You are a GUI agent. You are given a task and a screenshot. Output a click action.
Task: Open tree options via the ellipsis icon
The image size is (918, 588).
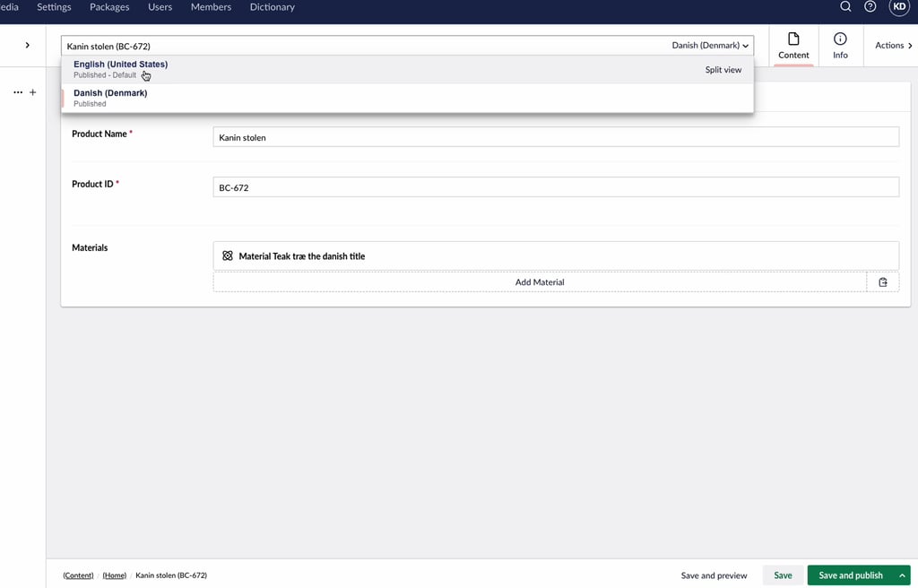16,91
